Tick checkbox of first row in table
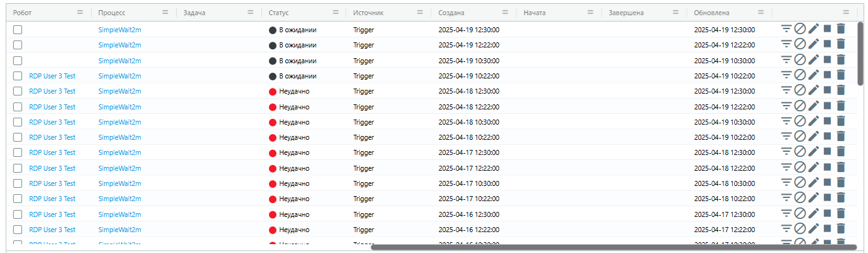The width and height of the screenshot is (868, 253). coord(18,30)
